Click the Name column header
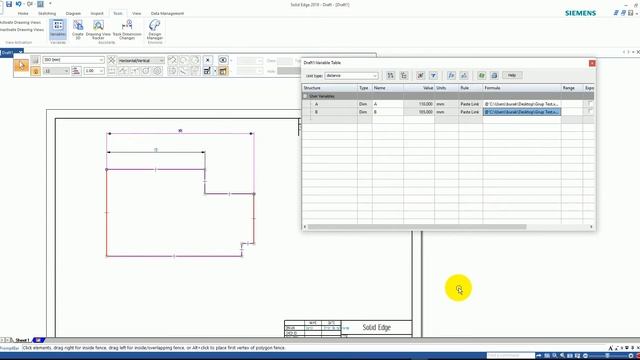 point(388,88)
